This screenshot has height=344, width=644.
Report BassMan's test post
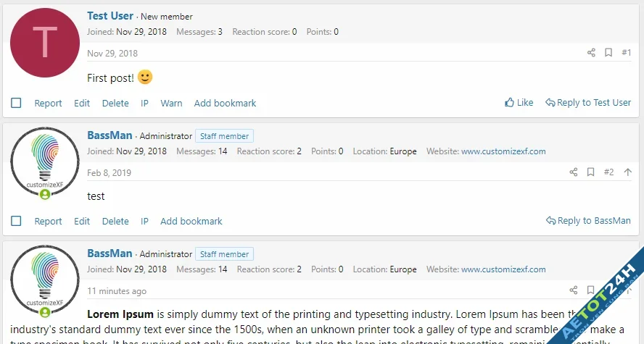pyautogui.click(x=48, y=221)
